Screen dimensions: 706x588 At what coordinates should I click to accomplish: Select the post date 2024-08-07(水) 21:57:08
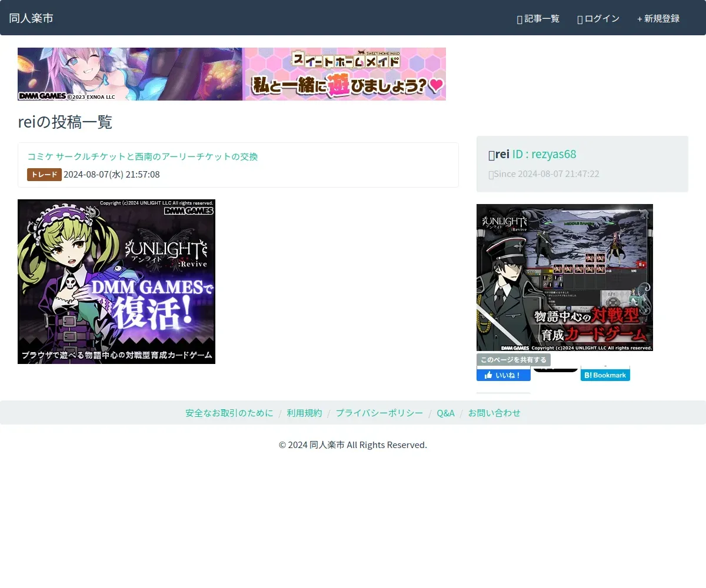point(112,175)
